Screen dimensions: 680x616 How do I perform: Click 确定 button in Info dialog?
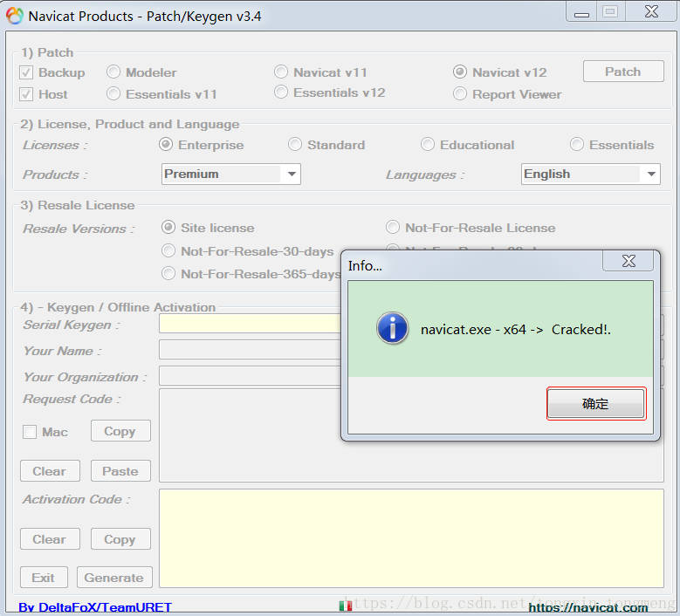point(596,404)
